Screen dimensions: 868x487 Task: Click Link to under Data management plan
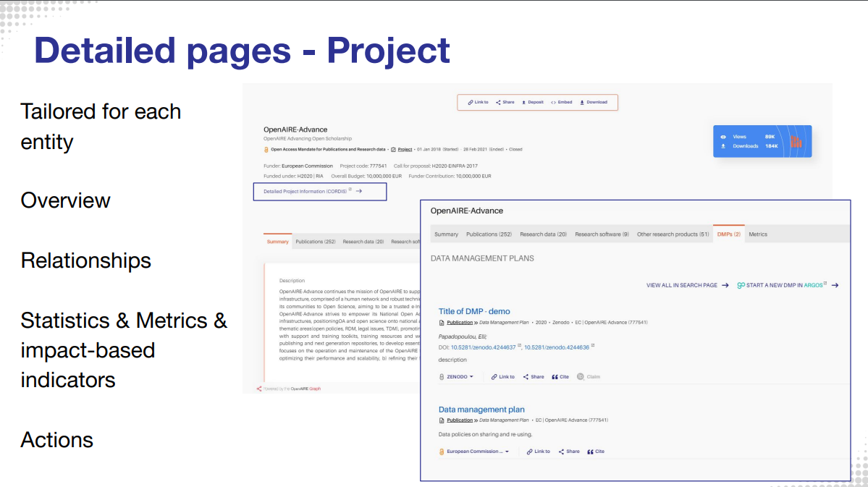[x=538, y=452]
